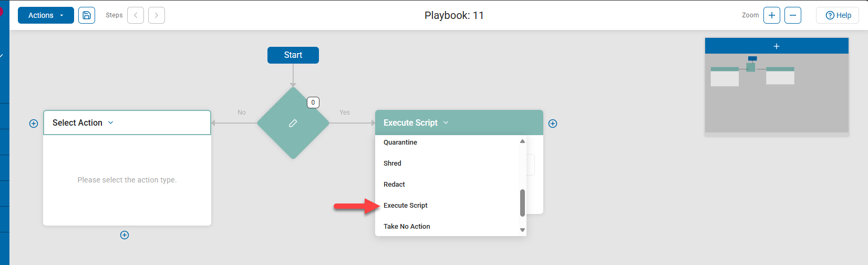Viewport: 868px width, 265px height.
Task: Edit the condition with pencil icon
Action: (293, 123)
